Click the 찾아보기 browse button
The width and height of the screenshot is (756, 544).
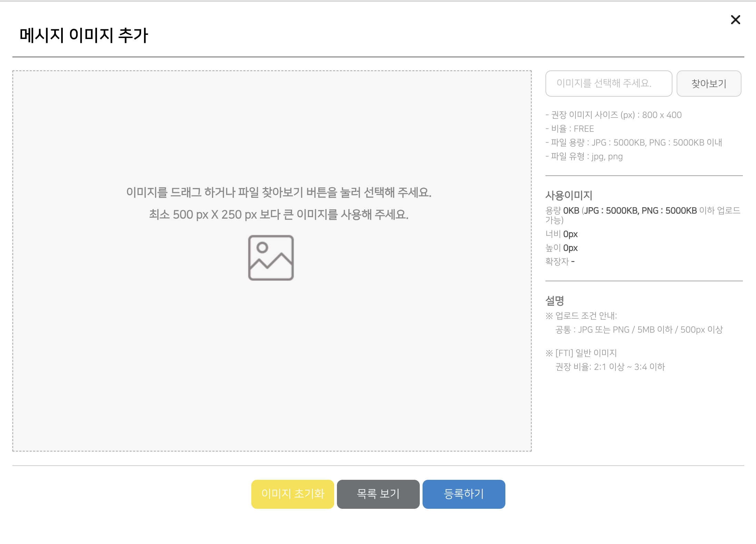(708, 84)
